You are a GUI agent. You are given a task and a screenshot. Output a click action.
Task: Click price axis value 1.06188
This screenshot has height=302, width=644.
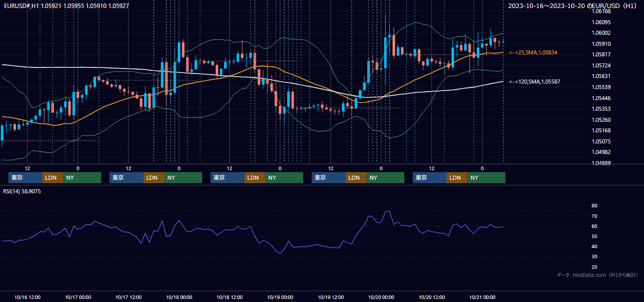tap(601, 11)
